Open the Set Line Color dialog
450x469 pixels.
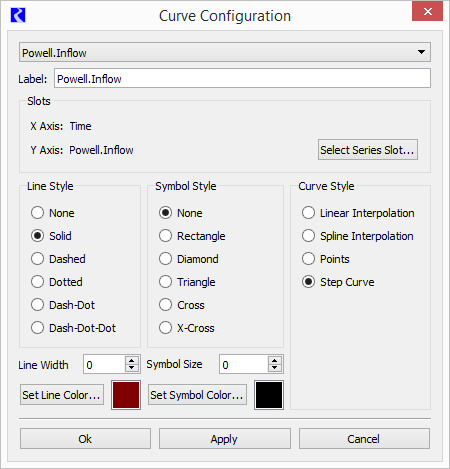click(62, 395)
